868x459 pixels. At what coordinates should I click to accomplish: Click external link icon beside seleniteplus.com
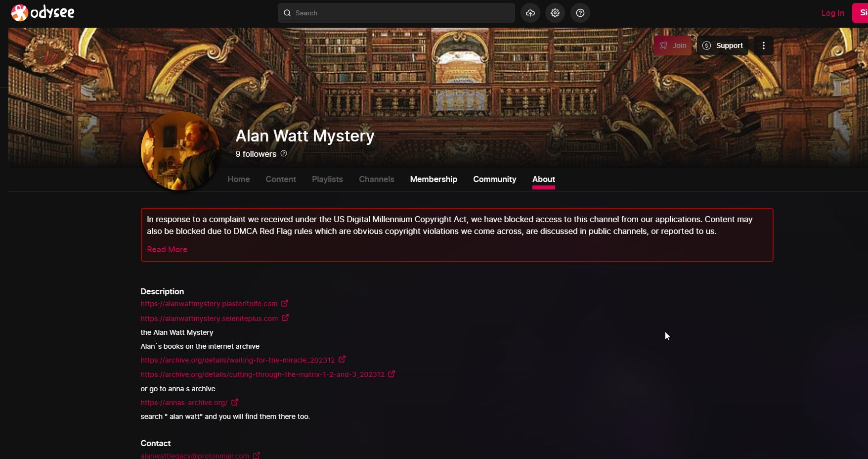coord(285,318)
